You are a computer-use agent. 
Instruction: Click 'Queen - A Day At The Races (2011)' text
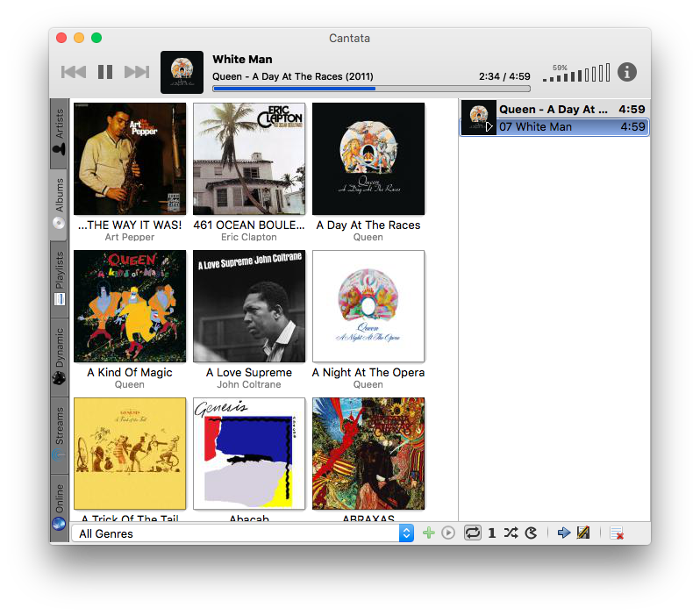tap(293, 76)
